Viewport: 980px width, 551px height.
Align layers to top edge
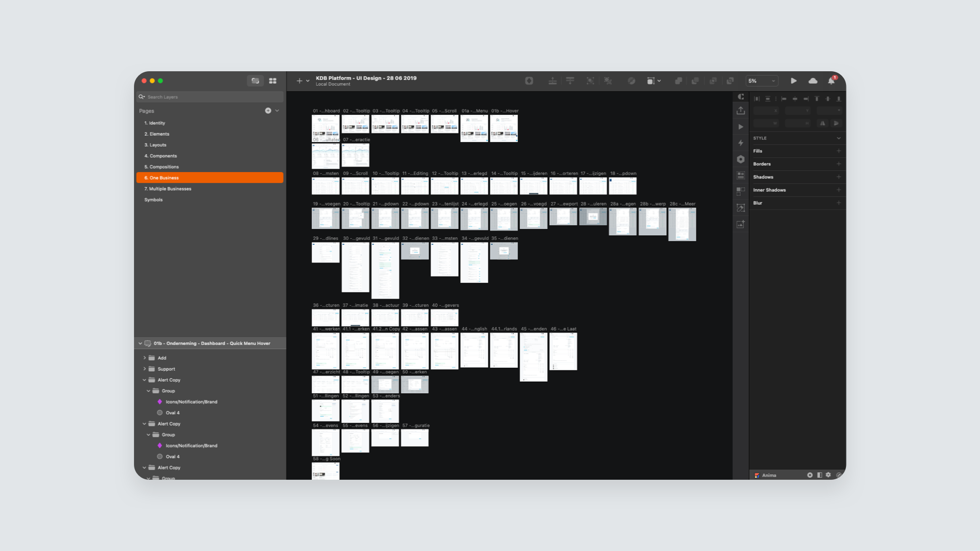pyautogui.click(x=817, y=99)
